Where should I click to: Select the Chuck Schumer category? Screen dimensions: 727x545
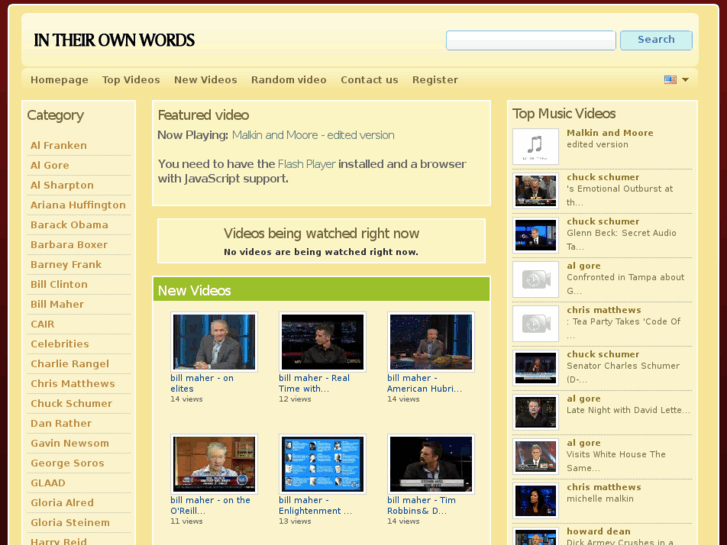71,404
